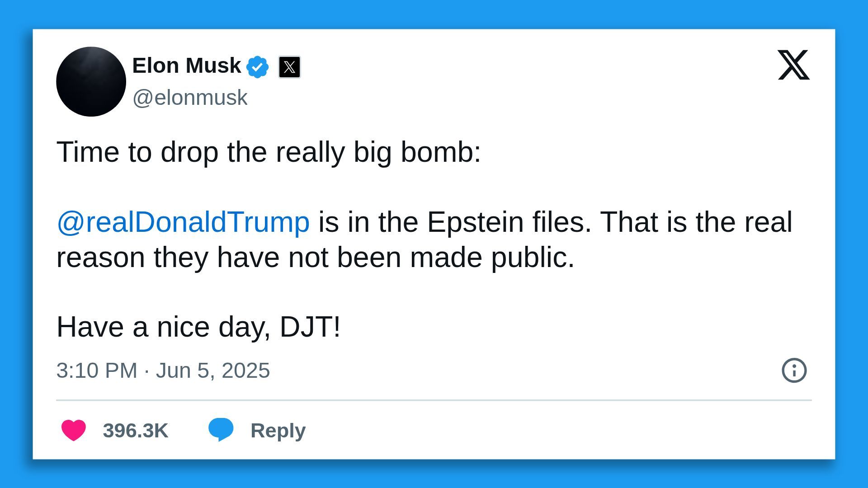Click the @elonmusk handle
868x488 pixels.
pos(190,98)
